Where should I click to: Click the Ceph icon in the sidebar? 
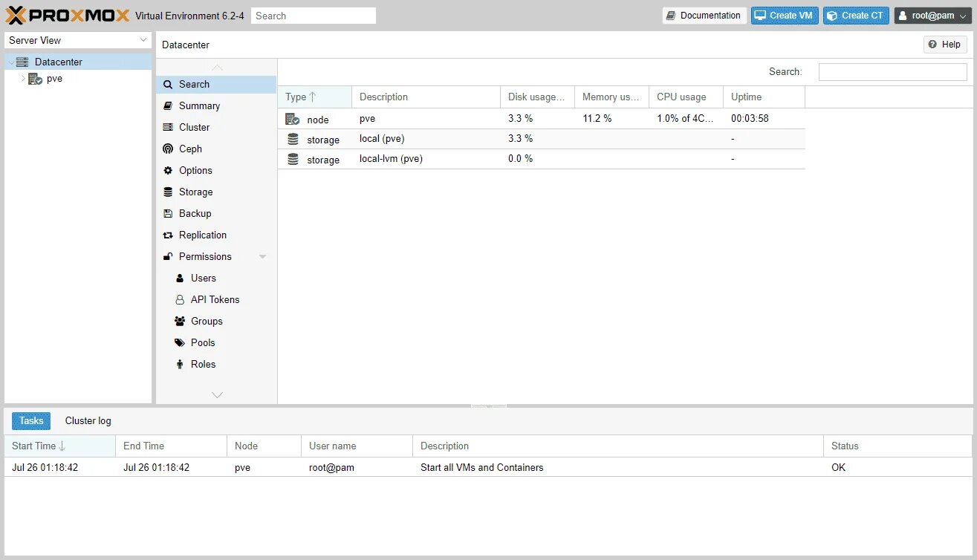click(x=168, y=149)
